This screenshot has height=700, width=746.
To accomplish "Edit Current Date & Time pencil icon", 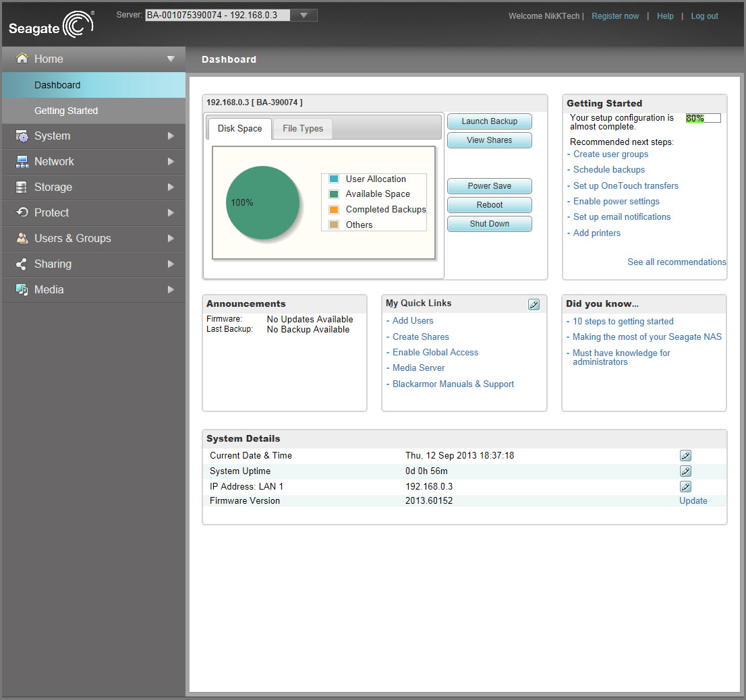I will point(685,456).
